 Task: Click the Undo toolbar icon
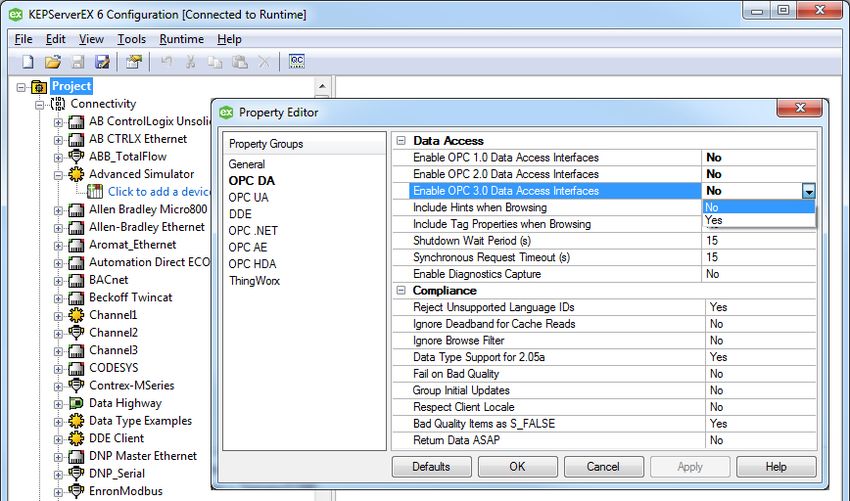pos(166,62)
